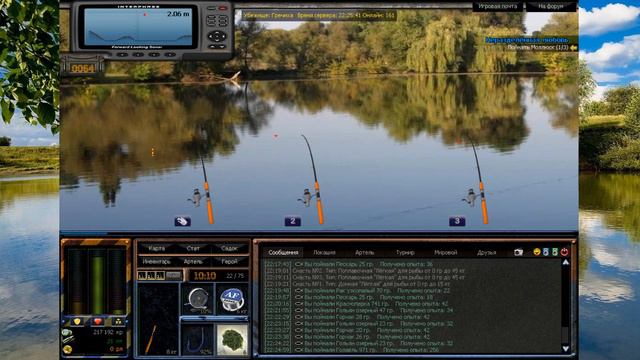Click the red heart icon under the bars
This screenshot has height=360, width=640.
tap(98, 322)
